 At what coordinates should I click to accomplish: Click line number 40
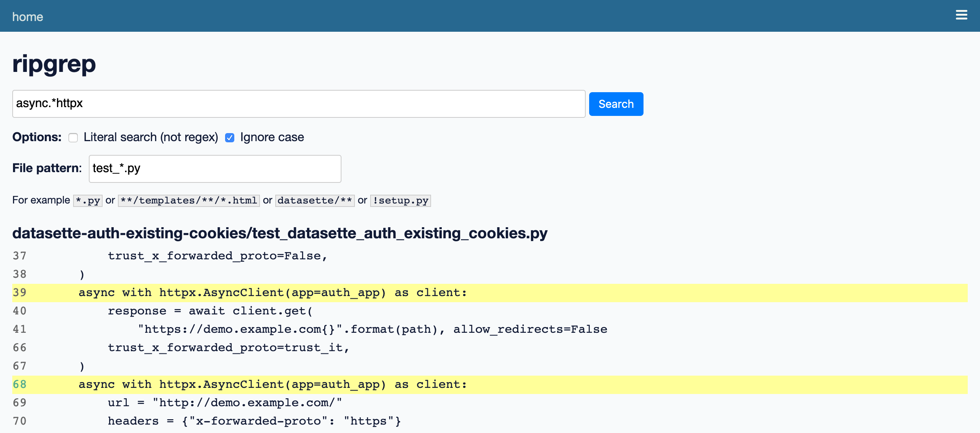pyautogui.click(x=20, y=311)
